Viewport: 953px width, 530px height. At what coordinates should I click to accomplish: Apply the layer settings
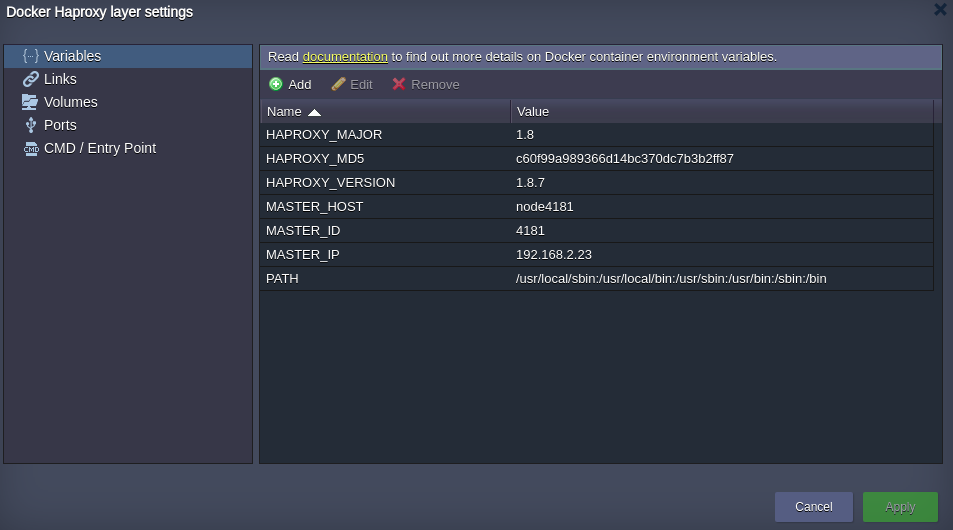tap(900, 507)
